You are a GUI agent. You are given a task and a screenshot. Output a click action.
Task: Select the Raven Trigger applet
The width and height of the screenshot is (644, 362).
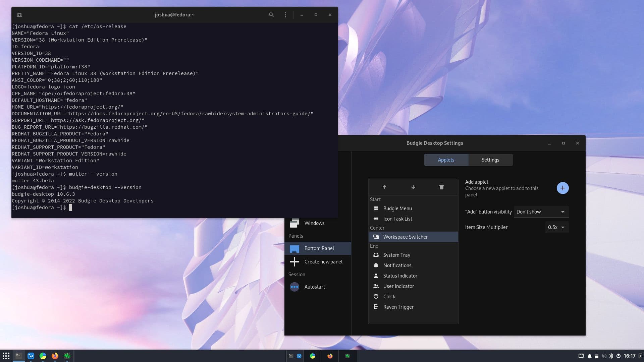coord(398,307)
